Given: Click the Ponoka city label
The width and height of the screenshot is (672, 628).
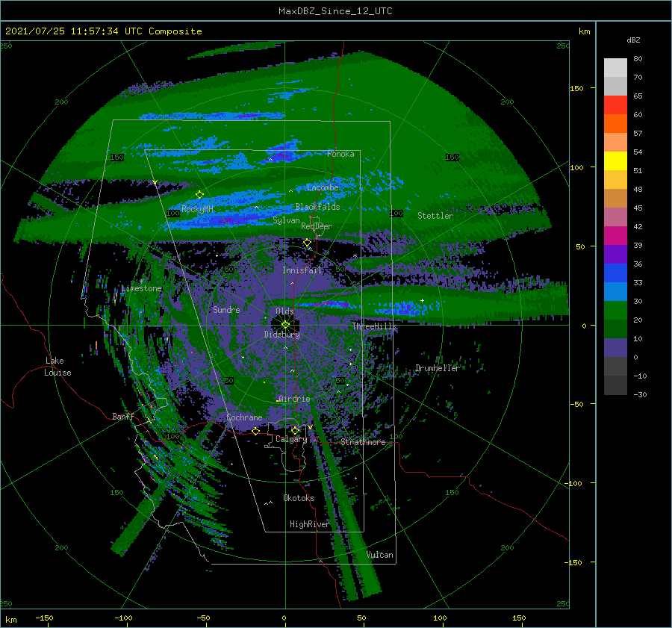Looking at the screenshot, I should (x=340, y=154).
